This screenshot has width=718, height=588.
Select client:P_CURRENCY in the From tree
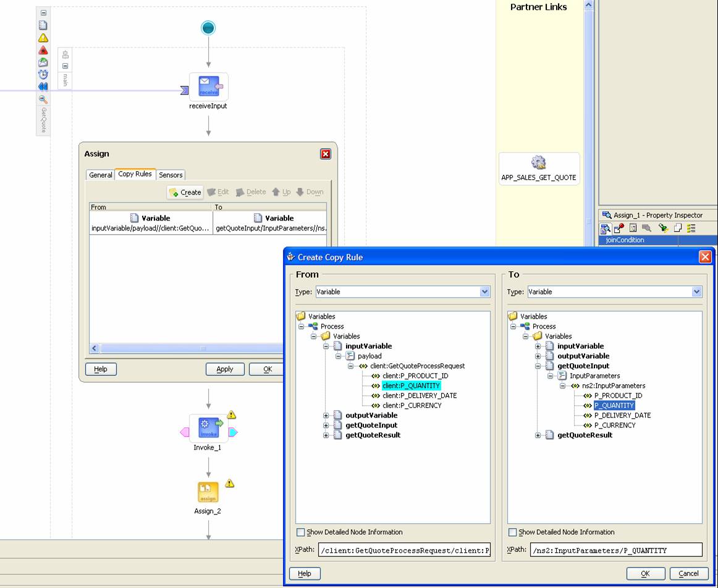412,405
